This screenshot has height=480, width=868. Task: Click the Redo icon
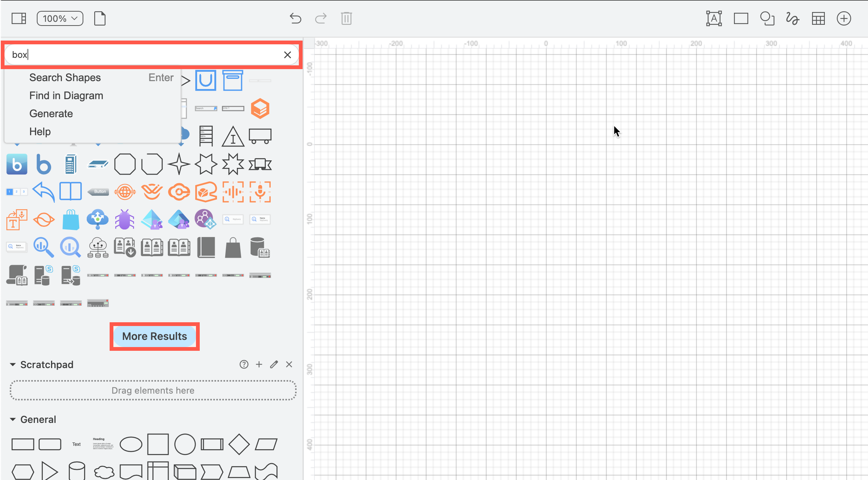pos(321,18)
